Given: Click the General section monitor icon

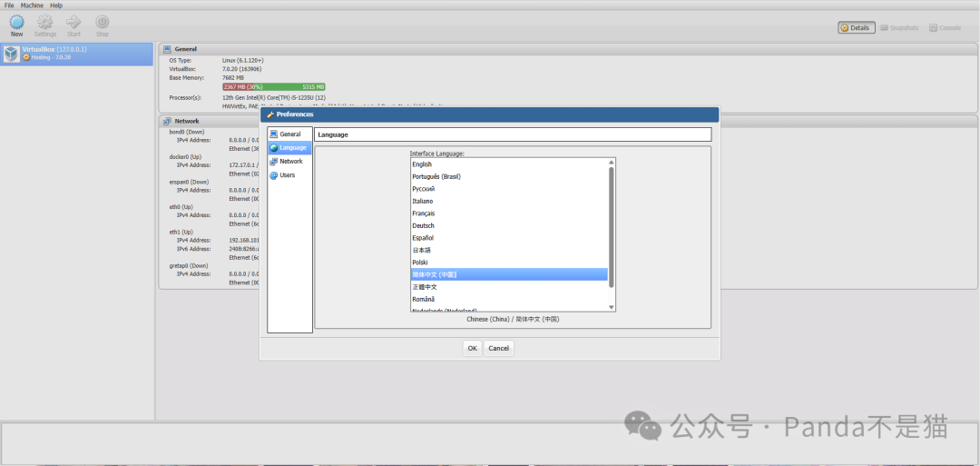Looking at the screenshot, I should pos(168,49).
